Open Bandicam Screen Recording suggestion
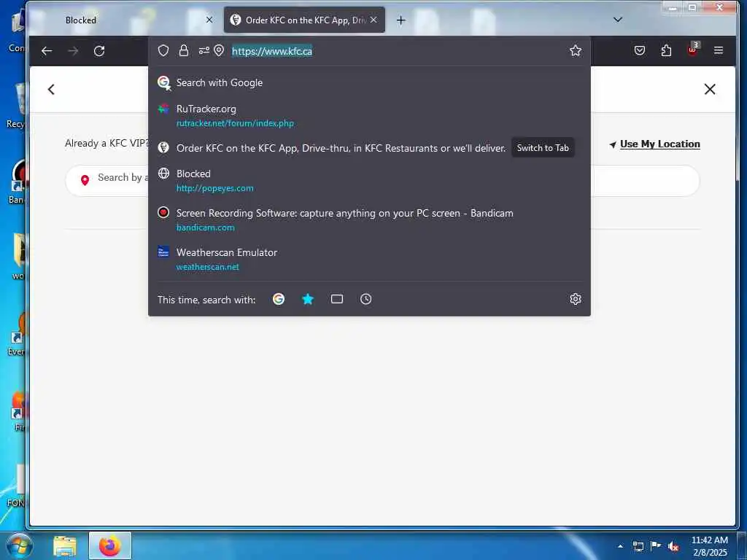The image size is (747, 560). point(369,219)
